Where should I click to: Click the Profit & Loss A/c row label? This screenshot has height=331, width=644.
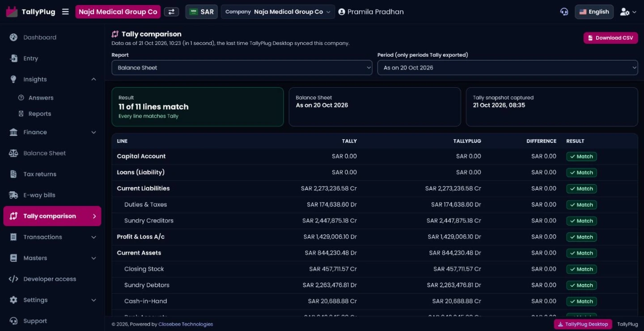pyautogui.click(x=141, y=237)
